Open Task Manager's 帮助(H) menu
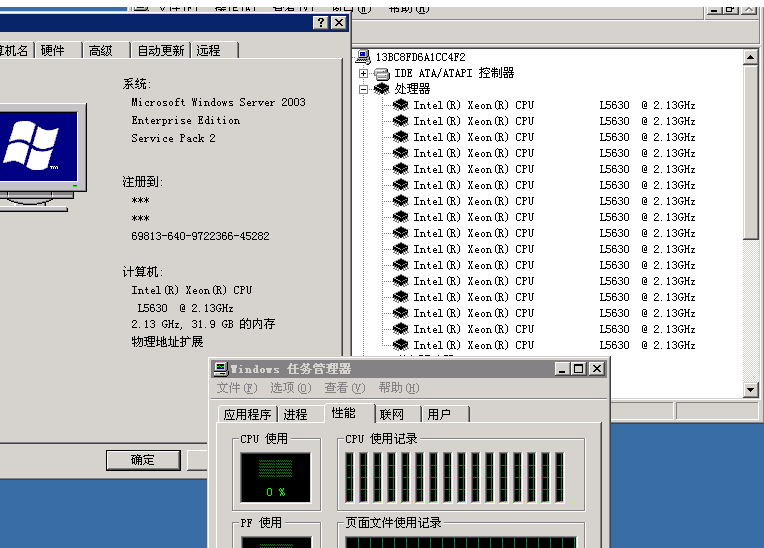Viewport: 764px width, 548px height. point(399,388)
